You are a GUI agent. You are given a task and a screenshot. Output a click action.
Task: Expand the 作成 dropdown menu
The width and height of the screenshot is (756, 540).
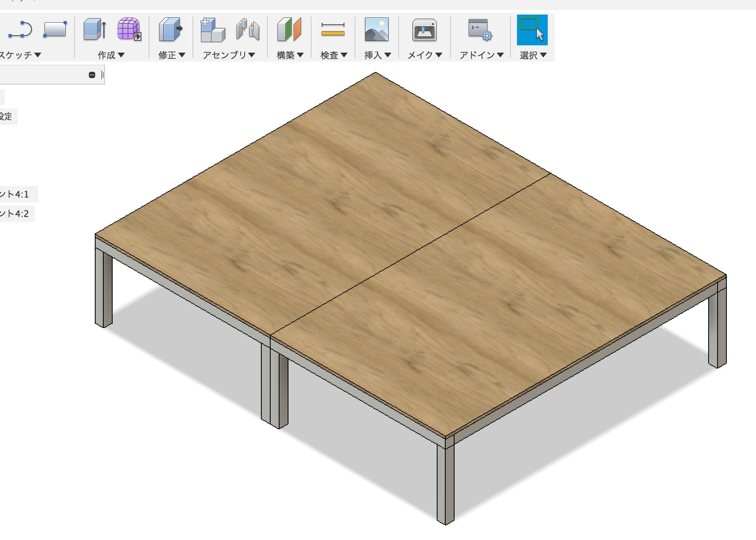tap(111, 55)
